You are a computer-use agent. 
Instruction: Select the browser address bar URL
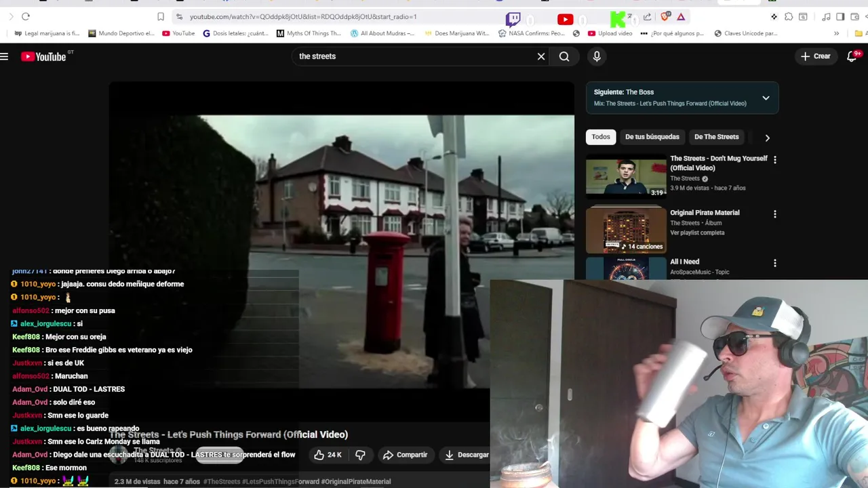(303, 16)
